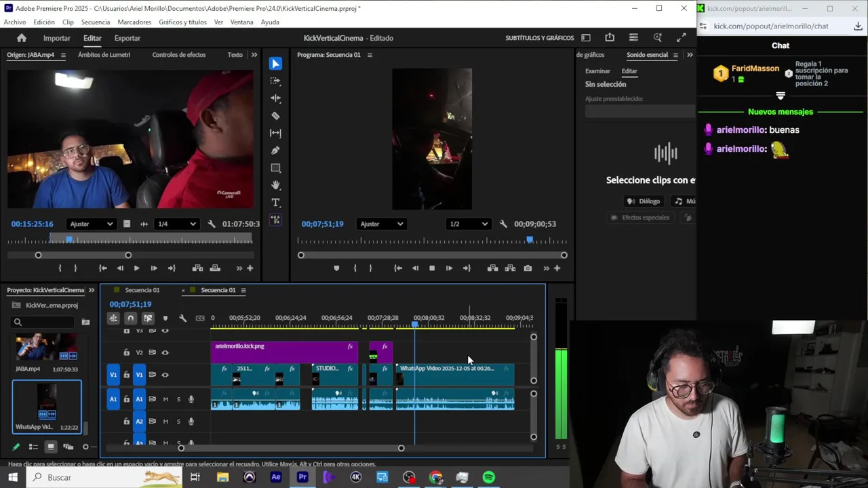Hide track V1 output eye
The image size is (868, 488).
coord(165,374)
